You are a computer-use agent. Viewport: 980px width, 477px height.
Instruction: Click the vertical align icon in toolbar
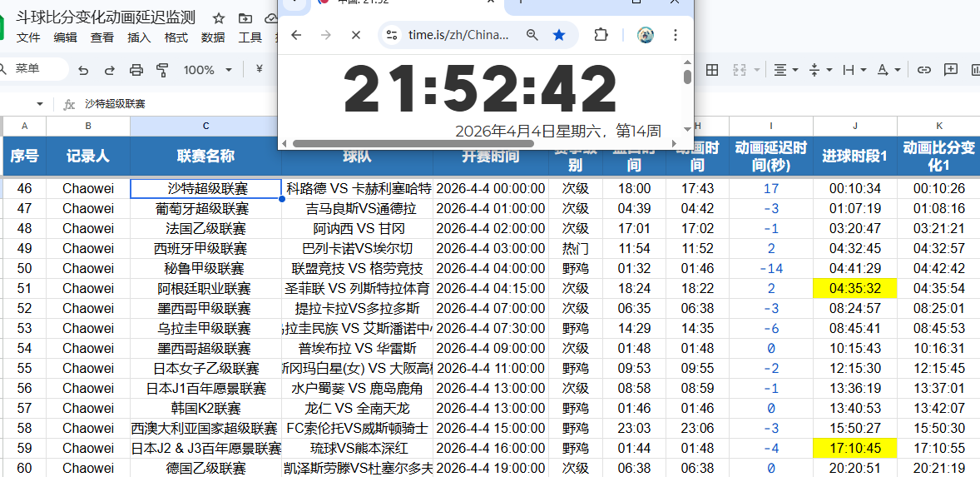tap(814, 70)
